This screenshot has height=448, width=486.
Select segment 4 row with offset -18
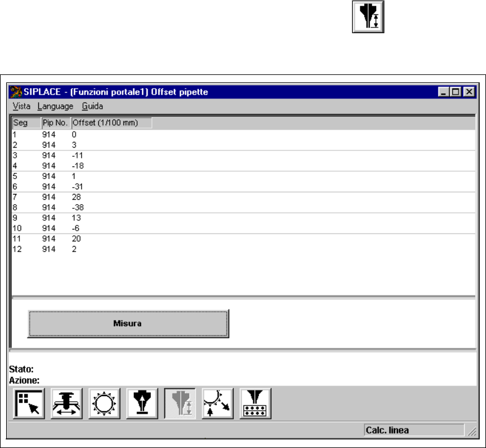[x=244, y=166]
